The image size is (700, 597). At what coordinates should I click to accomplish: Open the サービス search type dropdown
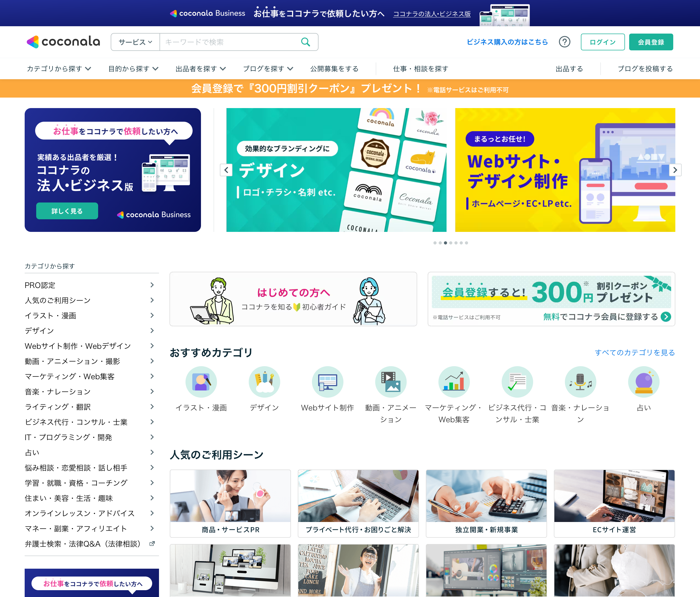(135, 42)
